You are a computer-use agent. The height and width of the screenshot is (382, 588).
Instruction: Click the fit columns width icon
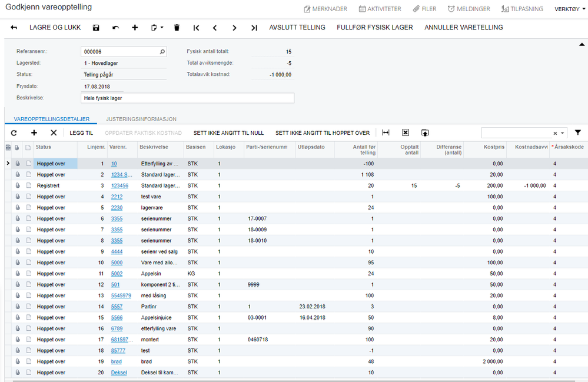(386, 132)
